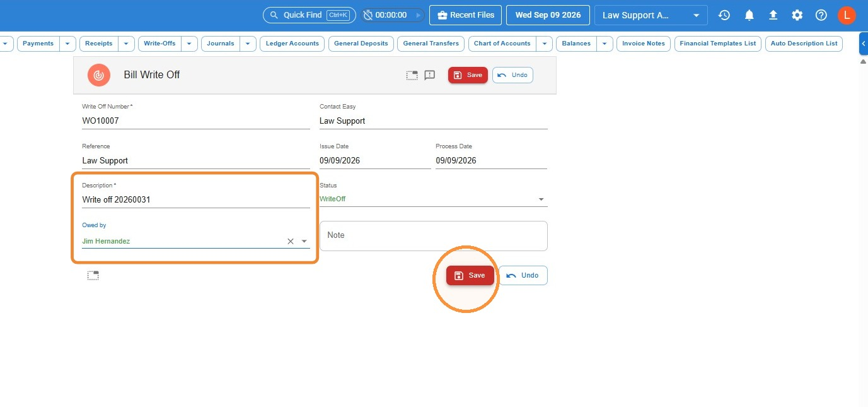
Task: Collapse the right side panel chevron
Action: [x=864, y=44]
